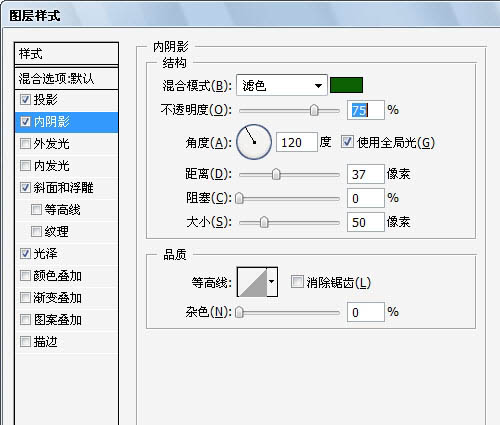Enable the 图案叠加 pattern overlay checkbox
This screenshot has height=425, width=500.
click(x=25, y=320)
